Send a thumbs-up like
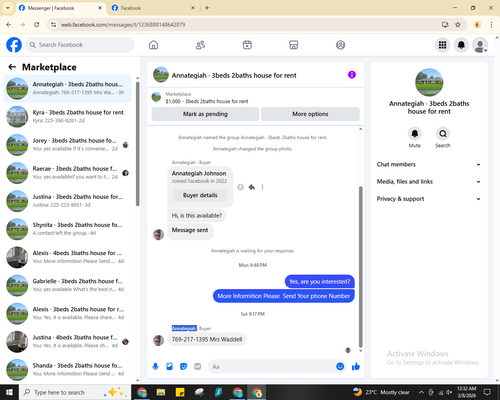The height and width of the screenshot is (400, 500). tap(356, 367)
